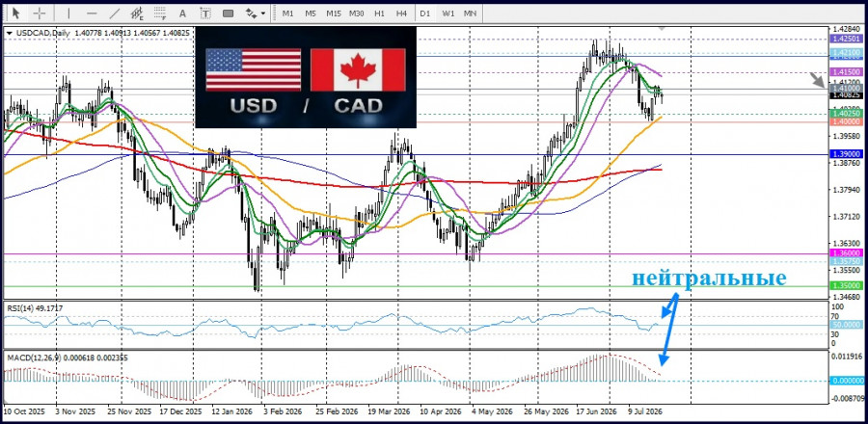Switch chart to H4 timeframe
This screenshot has height=424, width=868.
402,13
